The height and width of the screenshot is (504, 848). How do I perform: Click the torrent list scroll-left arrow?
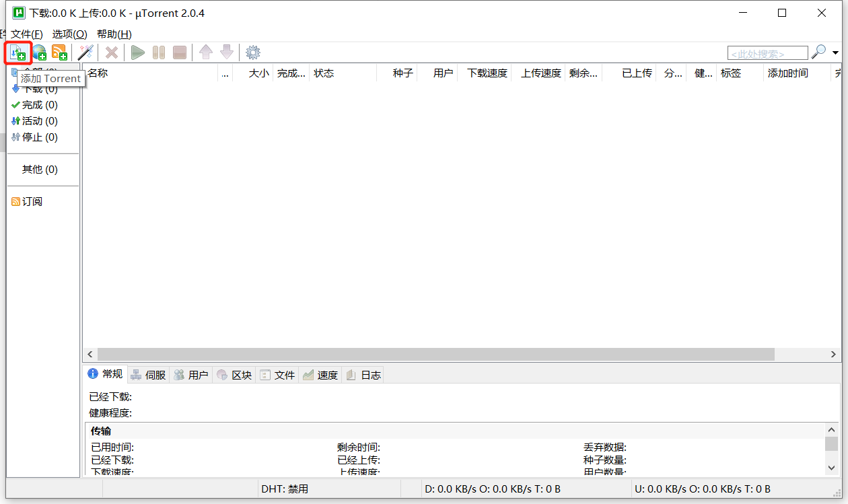[90, 354]
